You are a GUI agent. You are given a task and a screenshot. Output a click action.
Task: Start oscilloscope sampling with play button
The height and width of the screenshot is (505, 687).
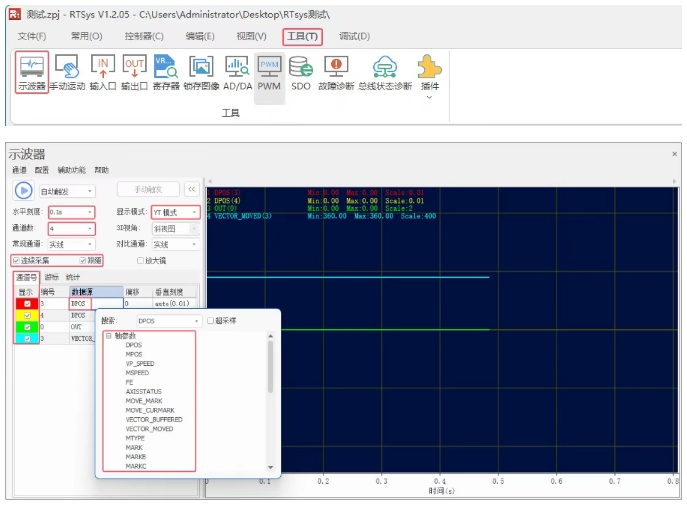[x=24, y=191]
